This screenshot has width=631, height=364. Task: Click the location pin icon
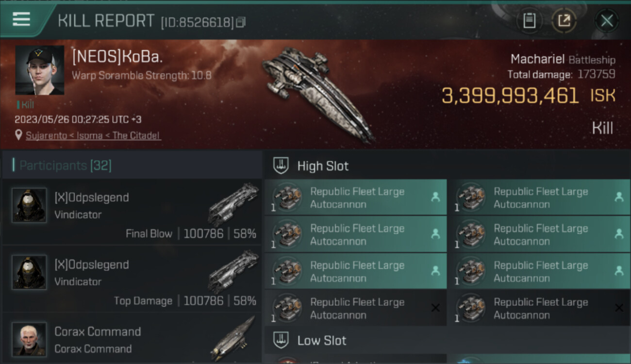(x=18, y=135)
